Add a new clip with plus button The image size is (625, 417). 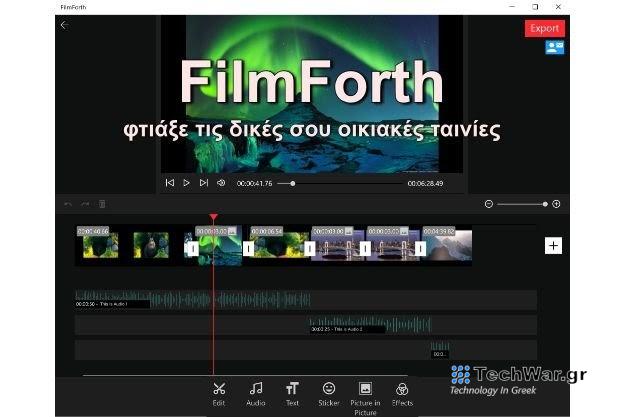[x=553, y=245]
